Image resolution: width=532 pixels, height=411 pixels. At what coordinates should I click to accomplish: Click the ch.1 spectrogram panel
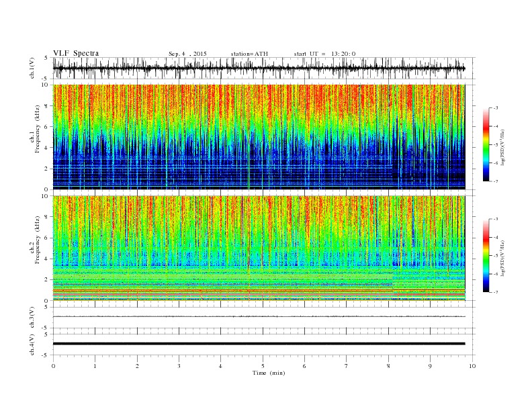(259, 137)
